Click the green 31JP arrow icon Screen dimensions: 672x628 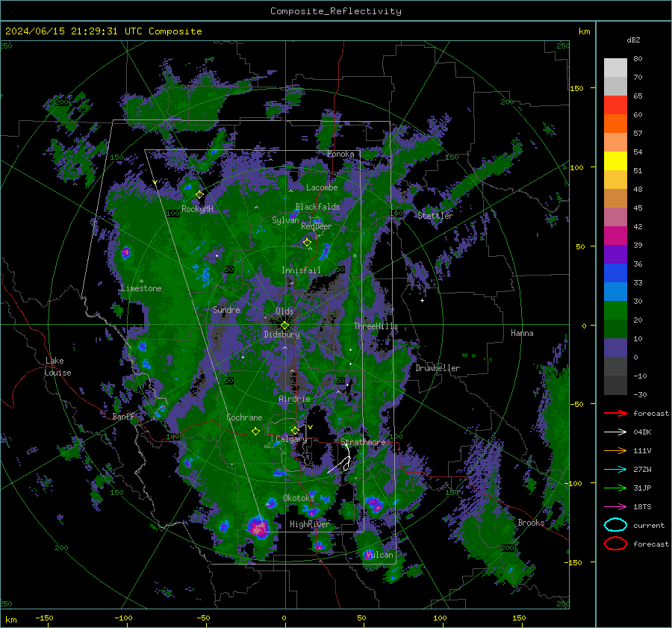[x=615, y=488]
